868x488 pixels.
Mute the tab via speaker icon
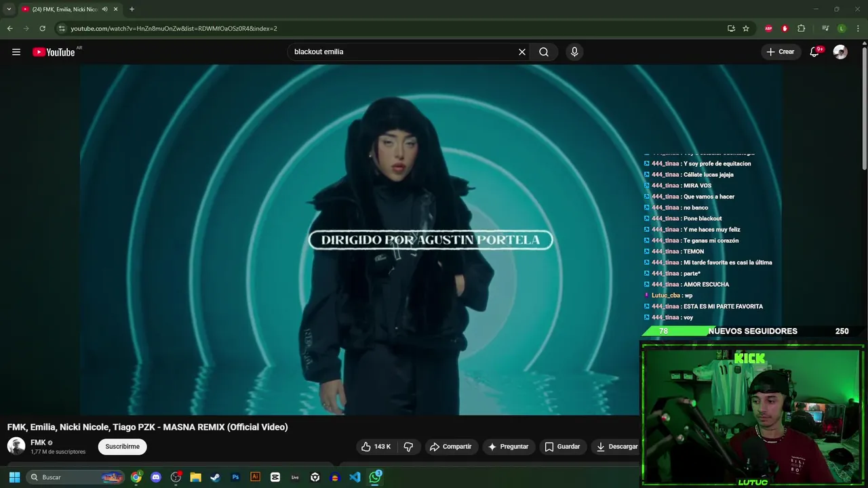(x=104, y=9)
